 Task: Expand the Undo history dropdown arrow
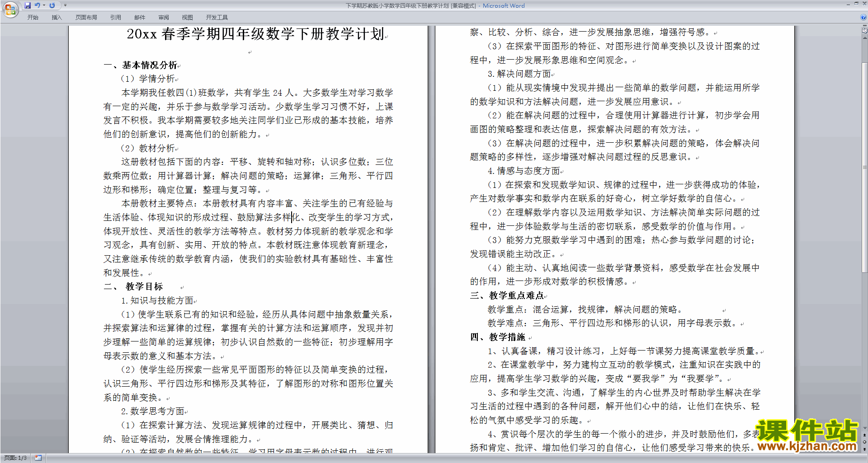tap(44, 5)
